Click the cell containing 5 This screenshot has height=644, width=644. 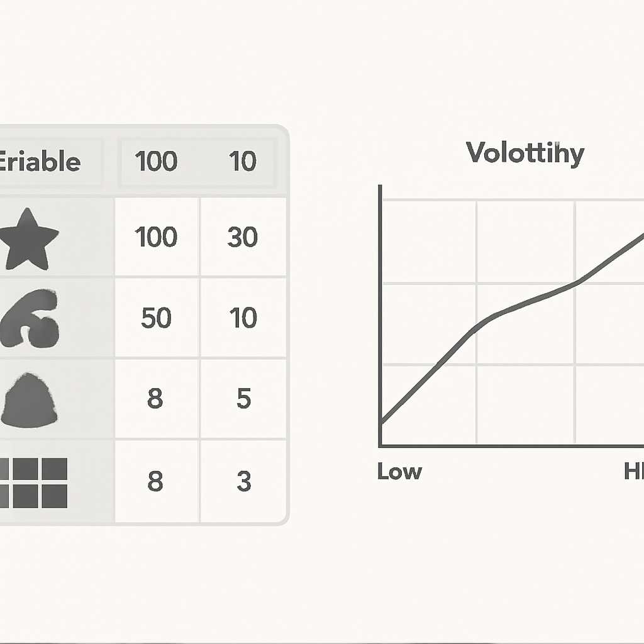[x=243, y=398]
